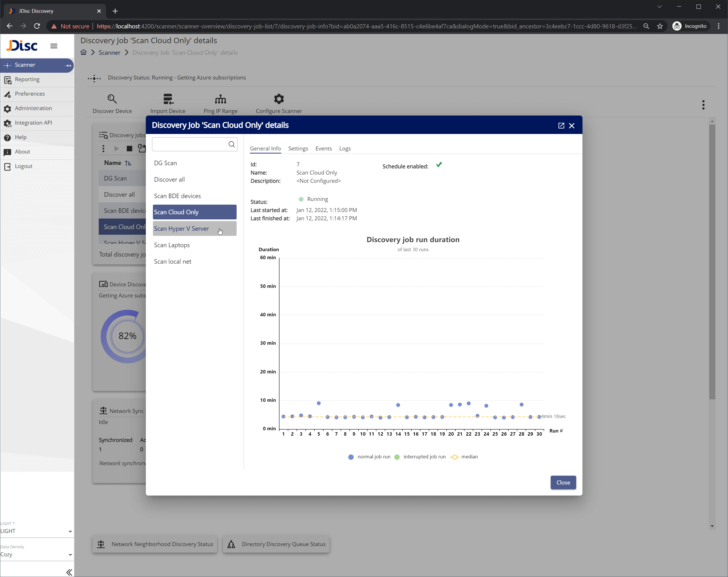
Task: Open Configure Scanner settings gear
Action: point(279,99)
